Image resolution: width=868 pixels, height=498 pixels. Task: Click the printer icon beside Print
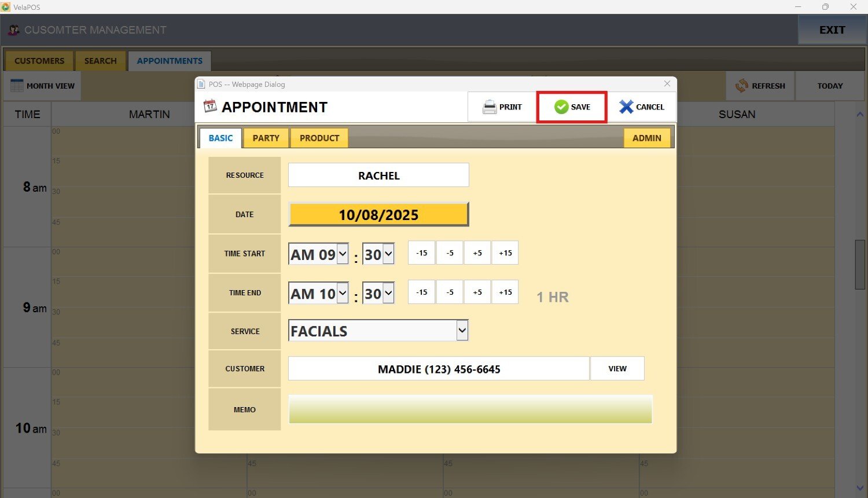(490, 107)
